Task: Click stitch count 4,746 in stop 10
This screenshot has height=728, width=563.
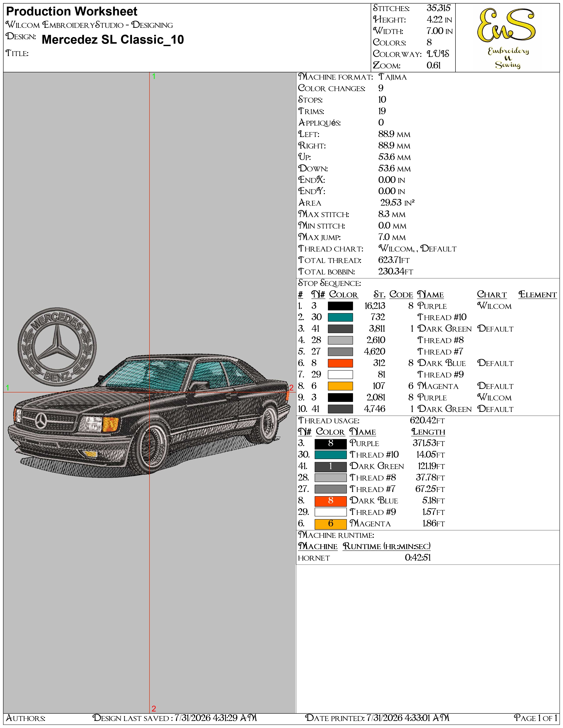Action: click(375, 409)
